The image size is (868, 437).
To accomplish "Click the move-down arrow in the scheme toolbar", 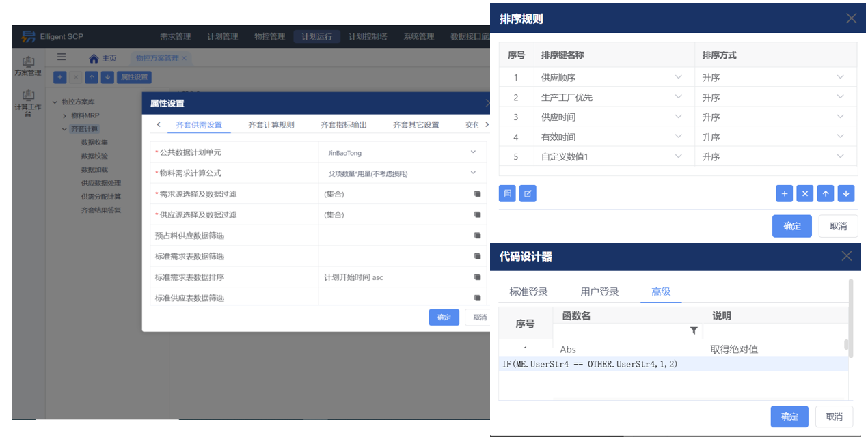I will [x=108, y=77].
